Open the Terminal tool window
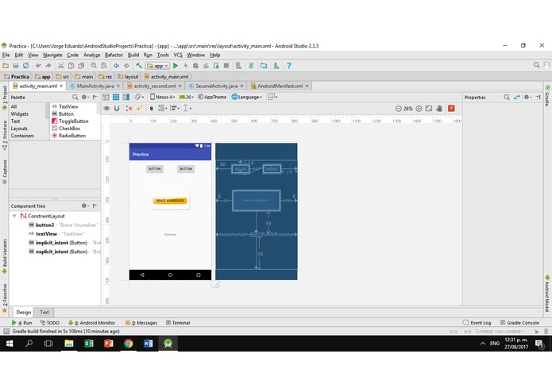Screen dimensions: 552x392 click(x=178, y=323)
